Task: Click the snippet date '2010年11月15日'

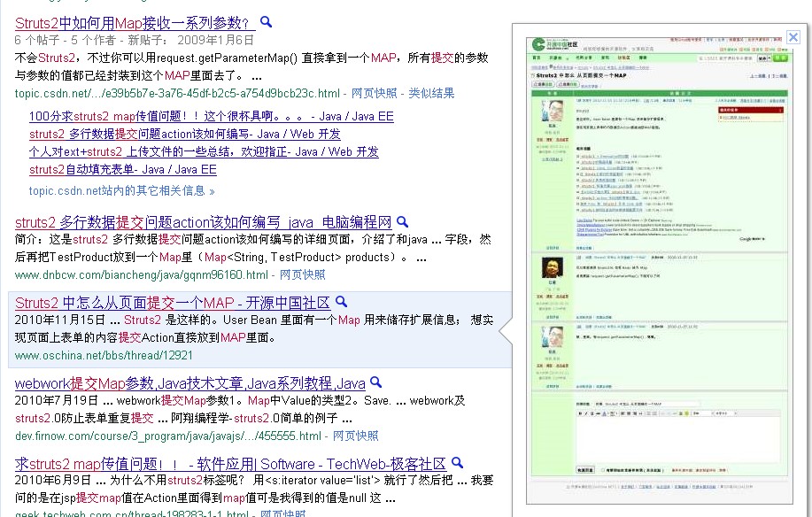Action: tap(60, 320)
